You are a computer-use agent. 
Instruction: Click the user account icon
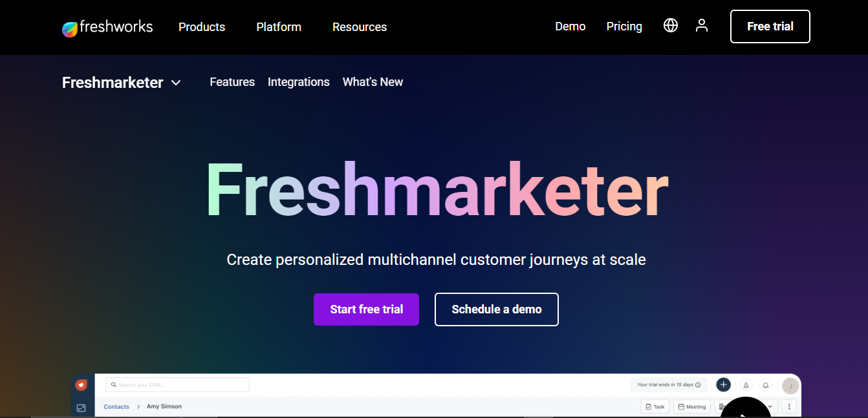tap(702, 25)
